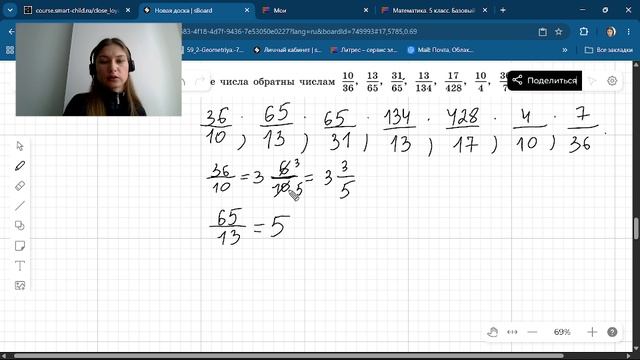This screenshot has width=640, height=360.
Task: Open the browser extensions puzzle icon
Action: tap(584, 31)
